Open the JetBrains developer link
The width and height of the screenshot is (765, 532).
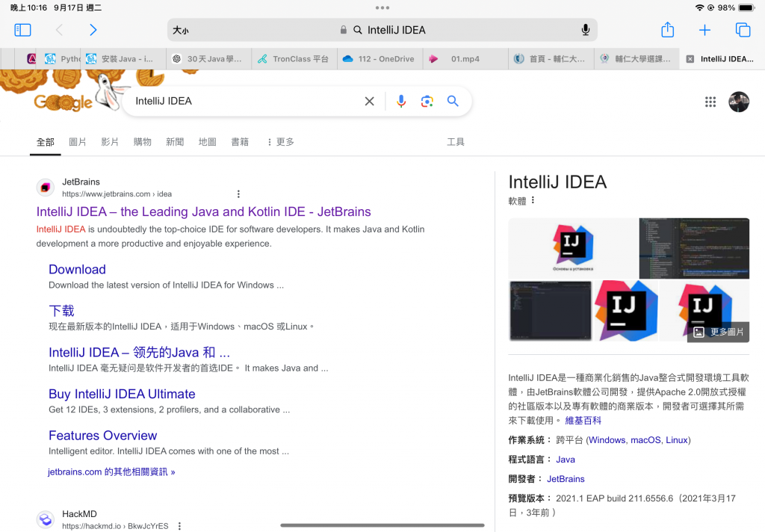(566, 479)
